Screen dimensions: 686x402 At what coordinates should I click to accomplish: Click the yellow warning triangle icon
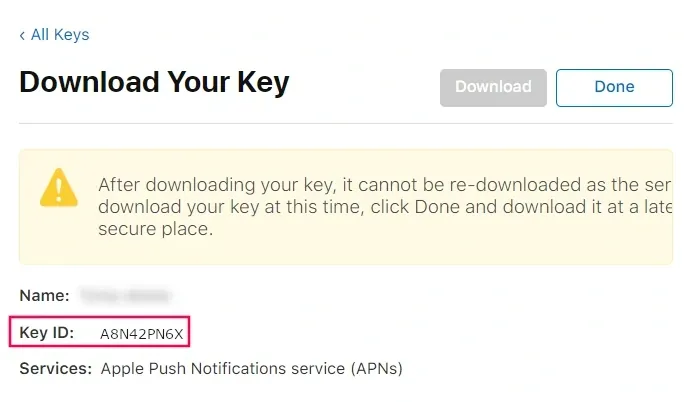pos(59,187)
